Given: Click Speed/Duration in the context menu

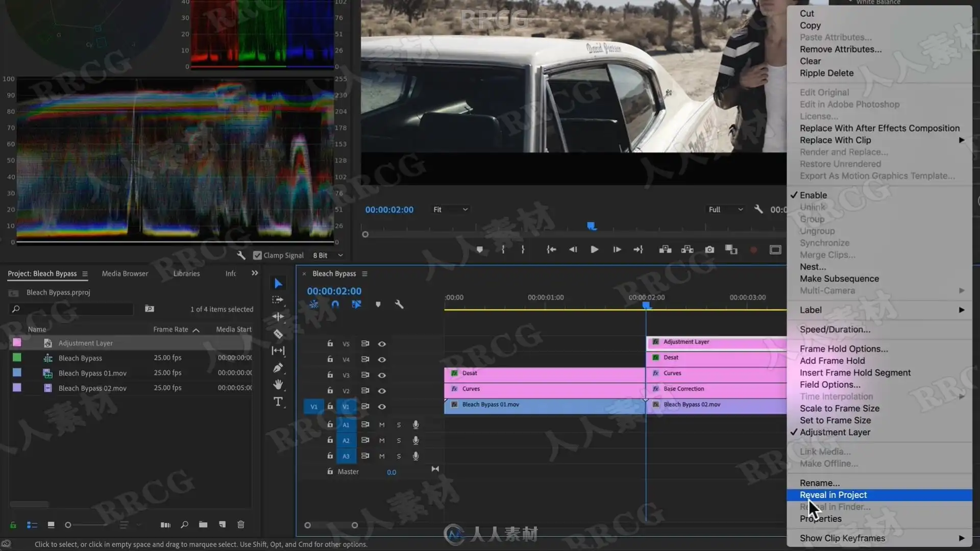Looking at the screenshot, I should pyautogui.click(x=835, y=329).
